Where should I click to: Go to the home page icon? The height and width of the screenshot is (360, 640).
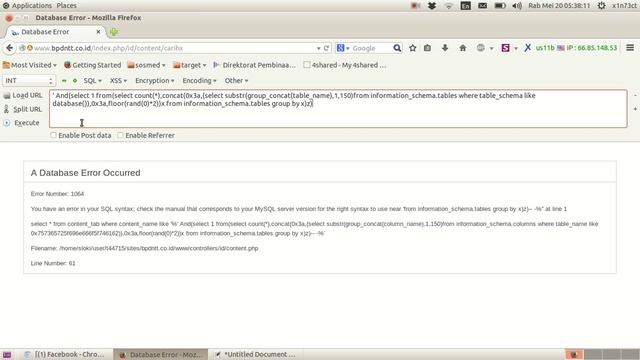(x=463, y=48)
